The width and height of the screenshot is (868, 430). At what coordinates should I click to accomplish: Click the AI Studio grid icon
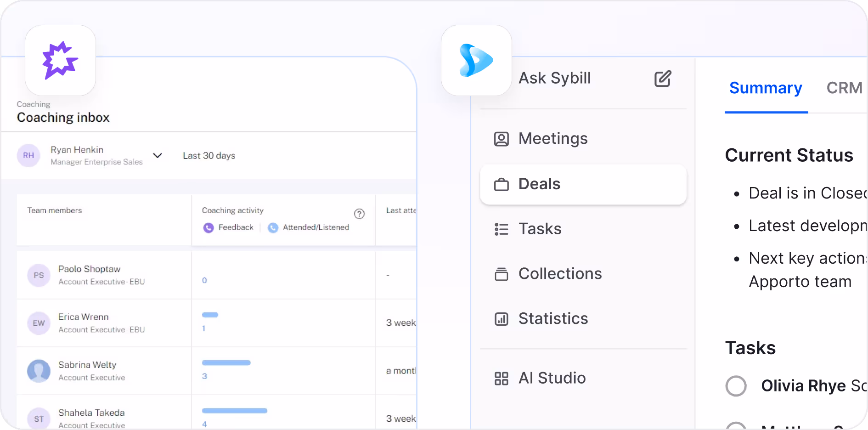(501, 379)
